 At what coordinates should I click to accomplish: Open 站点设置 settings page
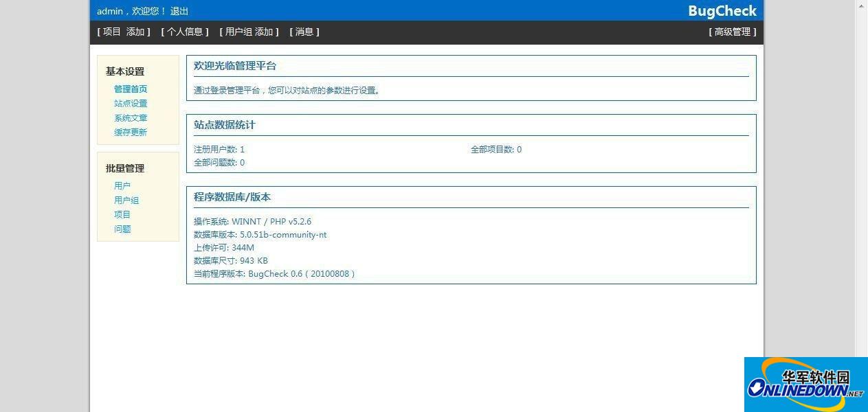[131, 103]
